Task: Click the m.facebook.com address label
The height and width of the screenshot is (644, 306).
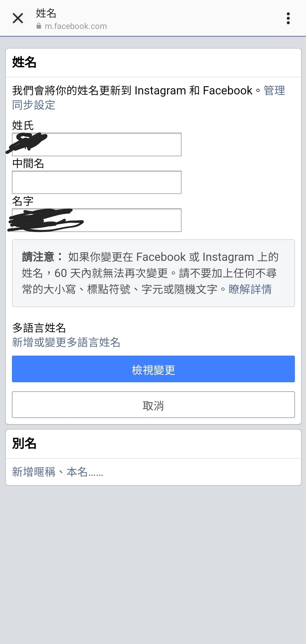Action: pos(77,26)
